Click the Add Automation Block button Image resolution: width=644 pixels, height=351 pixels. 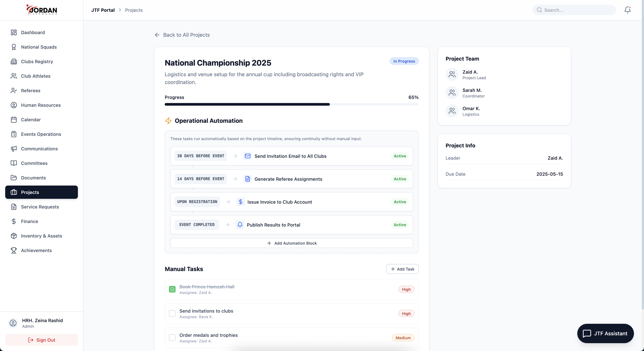click(x=291, y=243)
